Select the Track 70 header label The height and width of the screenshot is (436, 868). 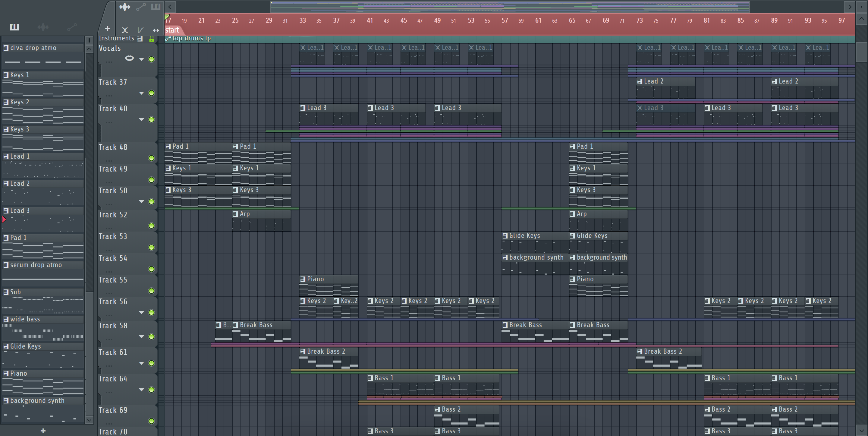point(113,431)
